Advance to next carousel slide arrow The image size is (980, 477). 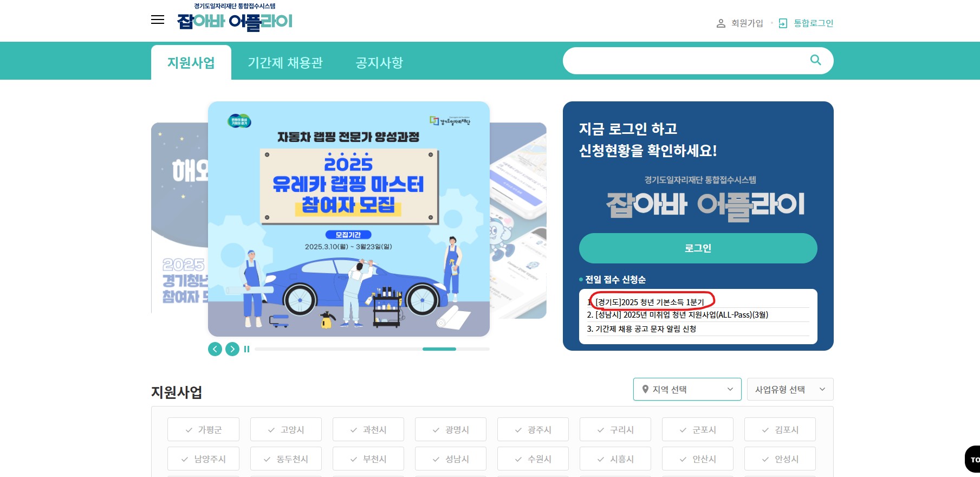[x=232, y=349]
